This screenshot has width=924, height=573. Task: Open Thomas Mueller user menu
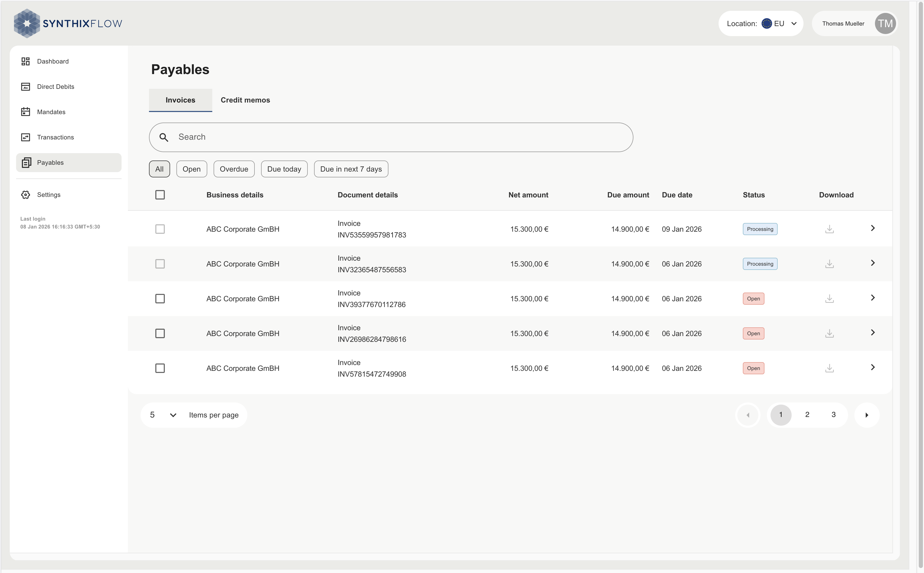point(855,23)
